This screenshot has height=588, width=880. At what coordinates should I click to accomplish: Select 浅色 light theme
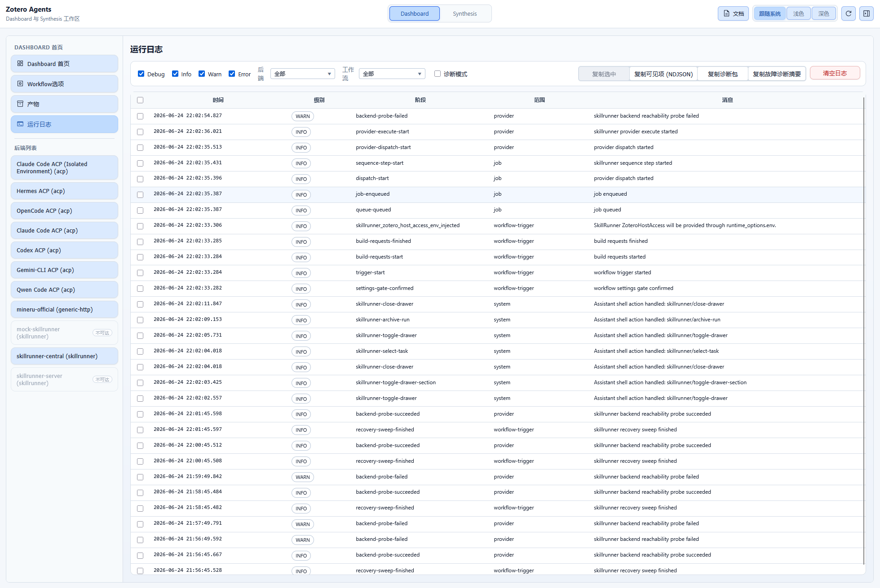[x=798, y=13]
